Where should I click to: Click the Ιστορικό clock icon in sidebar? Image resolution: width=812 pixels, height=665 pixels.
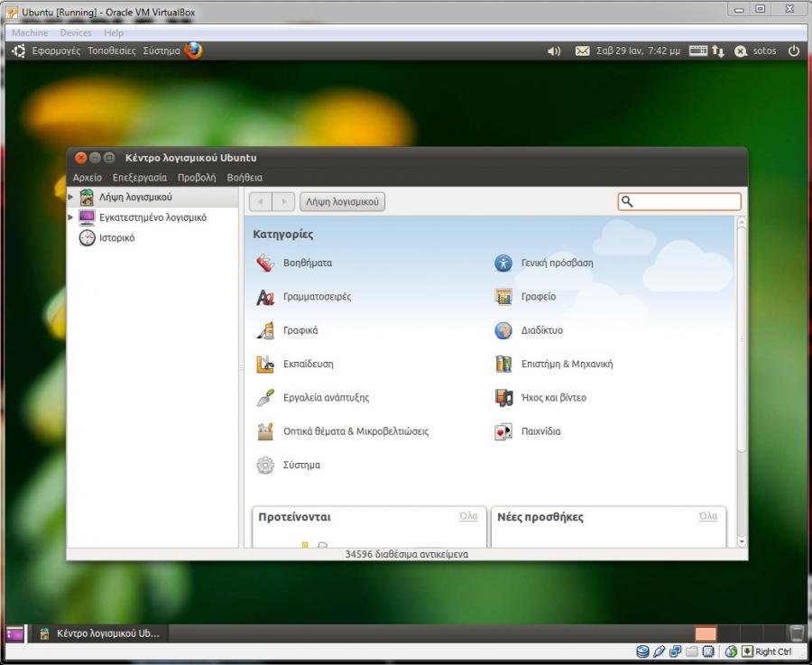pos(87,237)
